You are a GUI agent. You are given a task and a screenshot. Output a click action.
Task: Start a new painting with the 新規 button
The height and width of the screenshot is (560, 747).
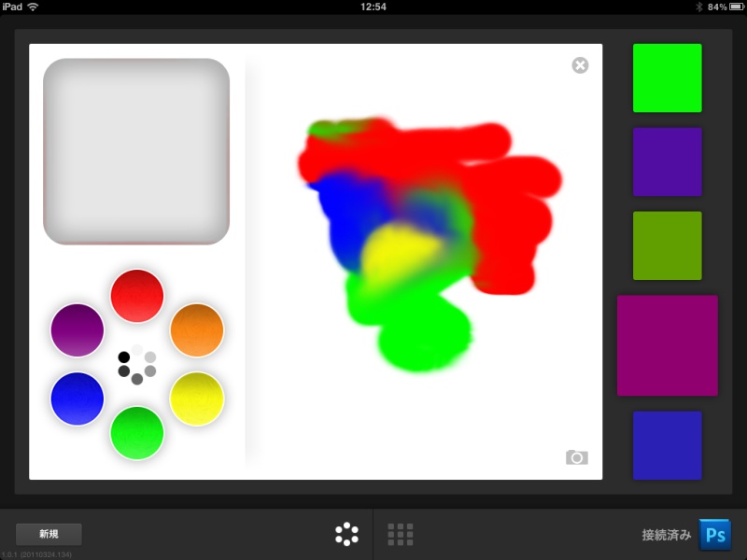point(49,534)
